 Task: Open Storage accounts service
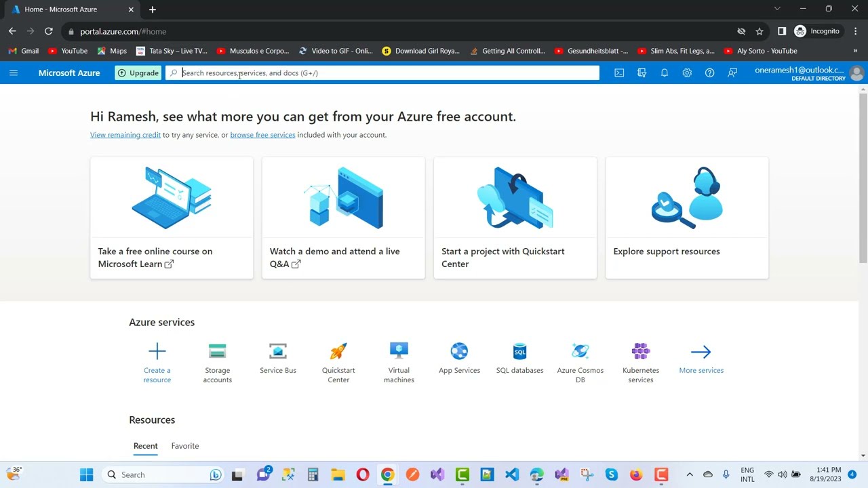(217, 363)
